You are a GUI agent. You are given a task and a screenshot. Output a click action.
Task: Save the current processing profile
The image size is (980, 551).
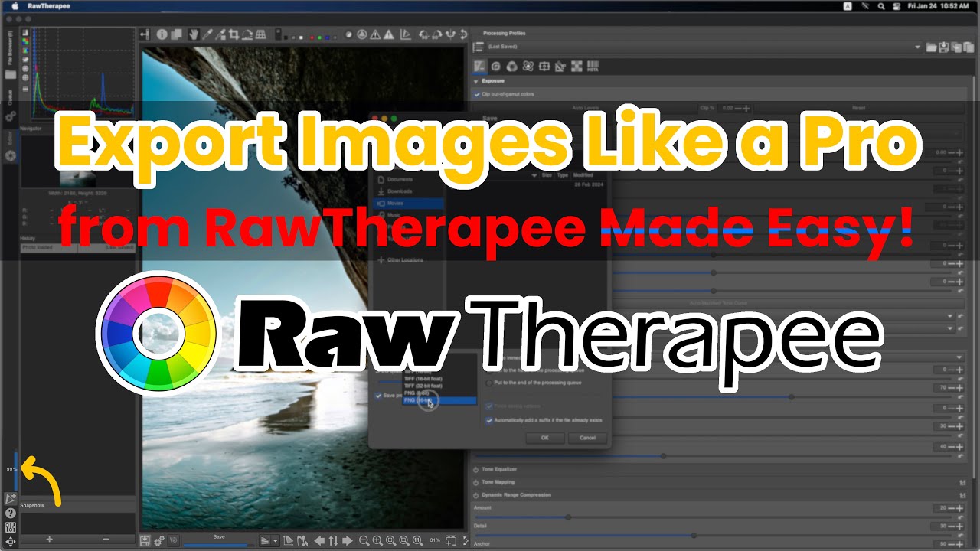944,47
